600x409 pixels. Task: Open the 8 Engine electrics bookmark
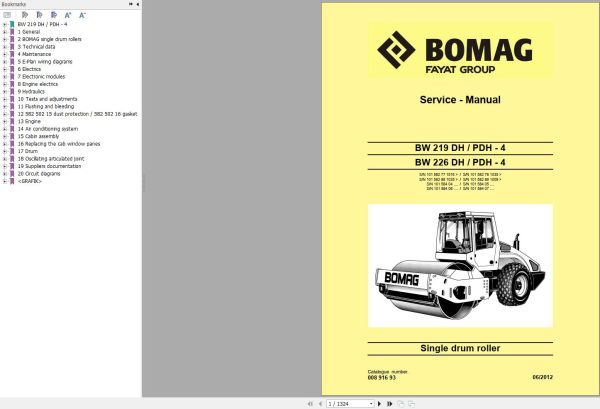click(38, 84)
